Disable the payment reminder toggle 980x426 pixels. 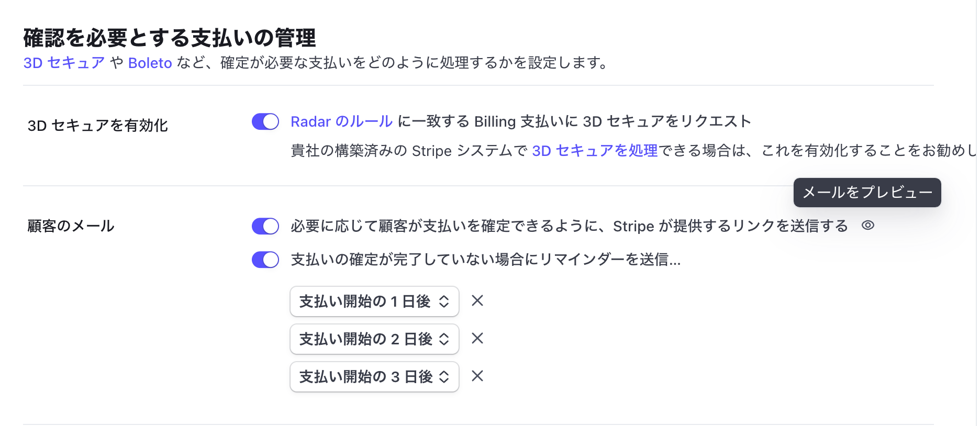[265, 259]
